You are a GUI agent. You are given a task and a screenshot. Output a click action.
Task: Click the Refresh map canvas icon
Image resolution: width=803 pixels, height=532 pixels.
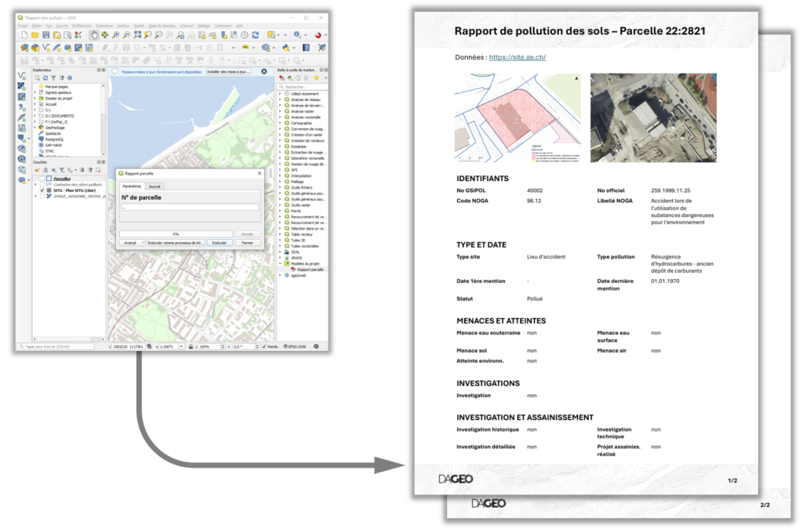[x=256, y=35]
